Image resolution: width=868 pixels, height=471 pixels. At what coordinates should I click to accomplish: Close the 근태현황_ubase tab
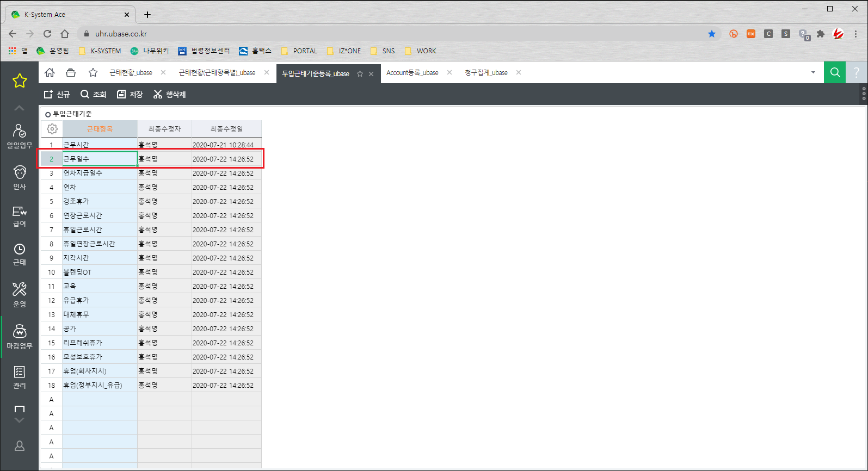click(x=163, y=72)
